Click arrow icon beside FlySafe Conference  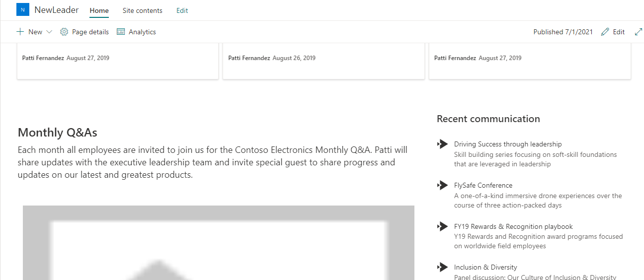click(x=442, y=185)
